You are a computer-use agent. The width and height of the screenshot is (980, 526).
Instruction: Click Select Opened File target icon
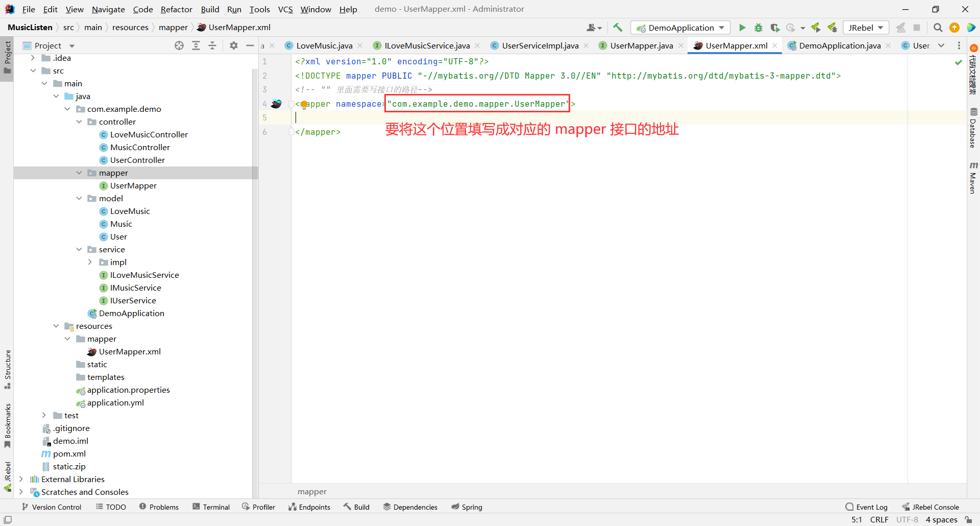click(179, 45)
